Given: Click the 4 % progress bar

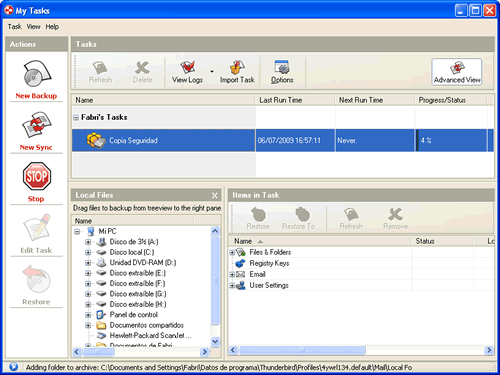Looking at the screenshot, I should tap(451, 140).
